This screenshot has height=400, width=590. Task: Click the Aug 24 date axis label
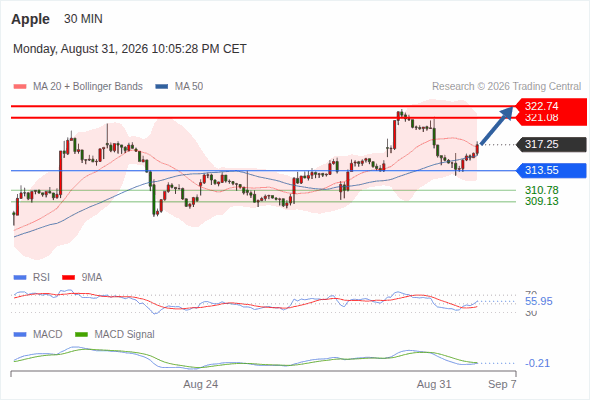click(x=201, y=385)
